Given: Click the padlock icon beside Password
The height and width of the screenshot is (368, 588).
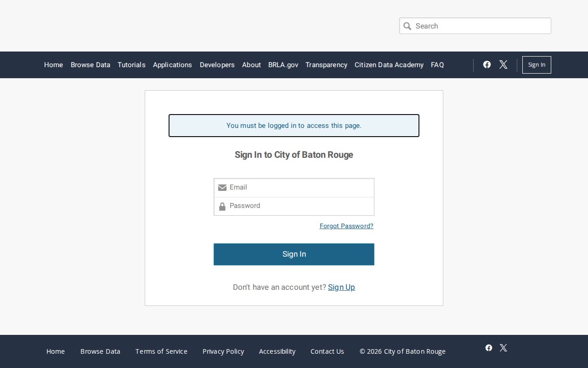Looking at the screenshot, I should pyautogui.click(x=222, y=207).
